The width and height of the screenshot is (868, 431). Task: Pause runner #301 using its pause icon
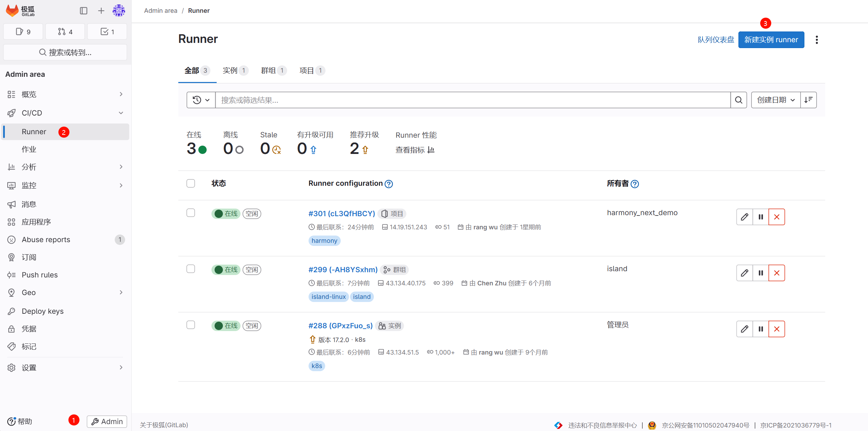pyautogui.click(x=760, y=217)
